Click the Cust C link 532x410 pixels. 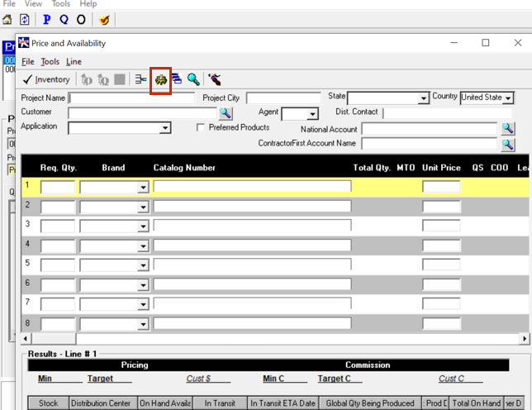click(451, 379)
